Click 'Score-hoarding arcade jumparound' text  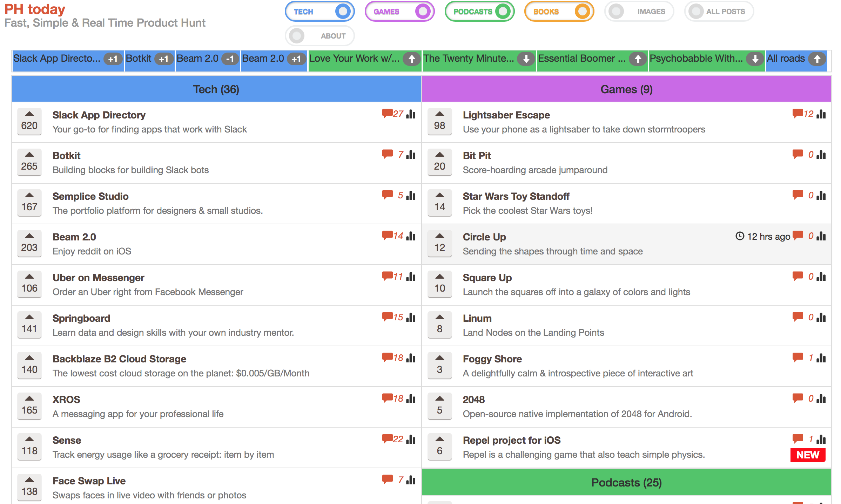point(535,170)
